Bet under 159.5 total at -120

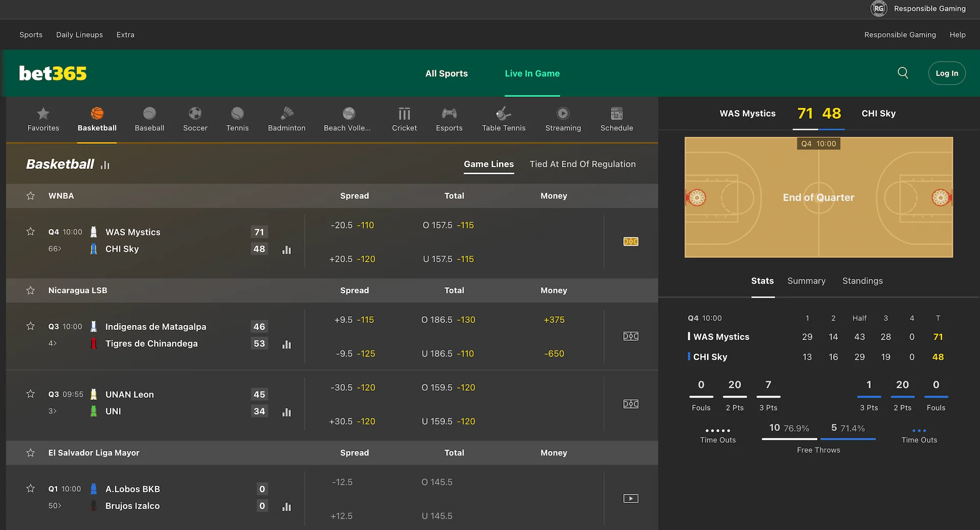448,421
